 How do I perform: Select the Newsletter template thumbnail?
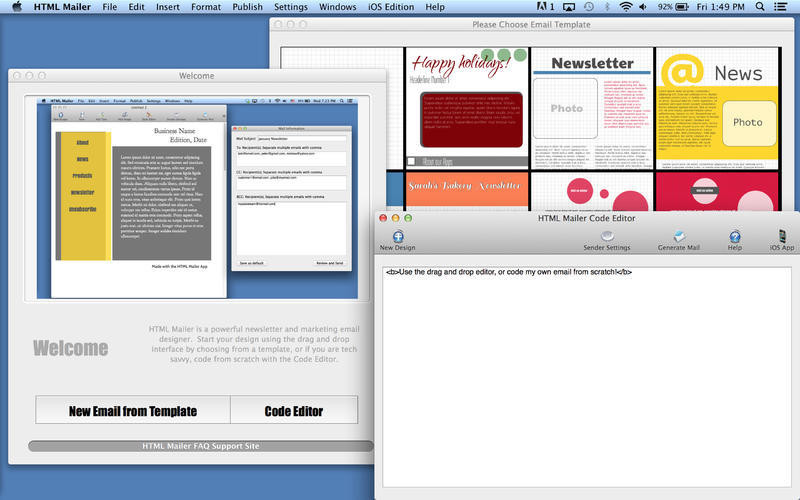click(x=592, y=108)
